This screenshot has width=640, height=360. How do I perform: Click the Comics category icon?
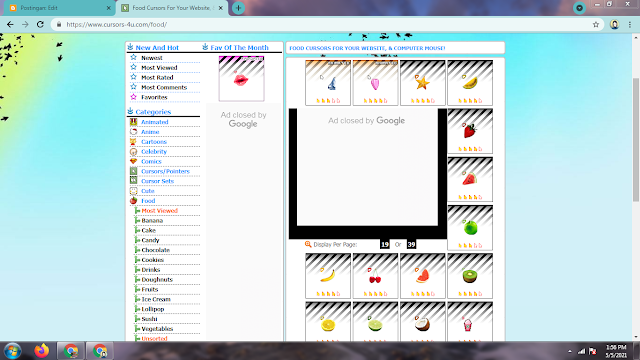[x=133, y=161]
